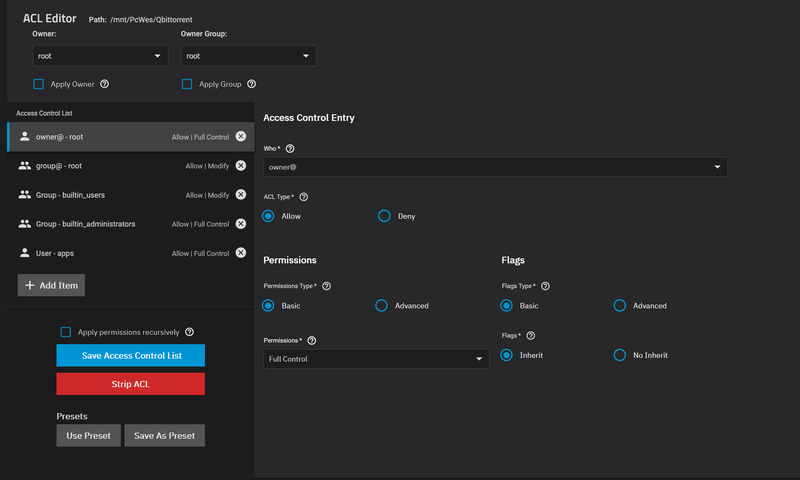Remove the group@ - root ACL entry
The width and height of the screenshot is (800, 480).
pos(241,165)
